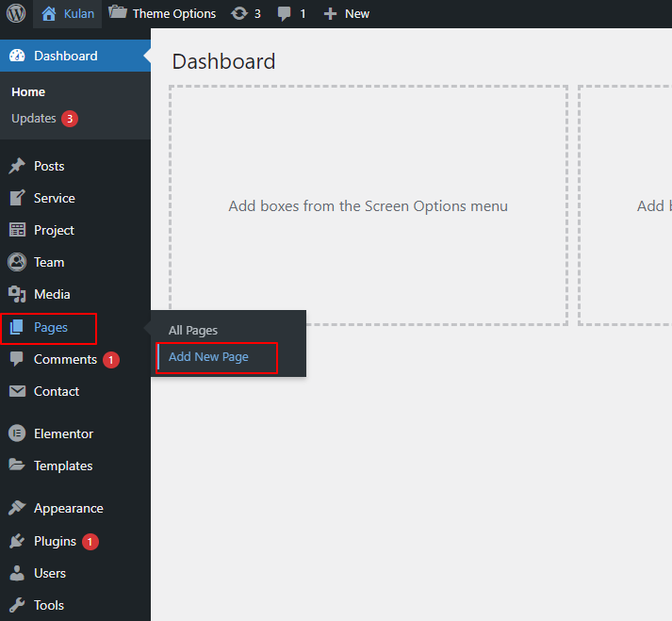Click the Plugins update count badge
The image size is (672, 621).
click(x=90, y=542)
